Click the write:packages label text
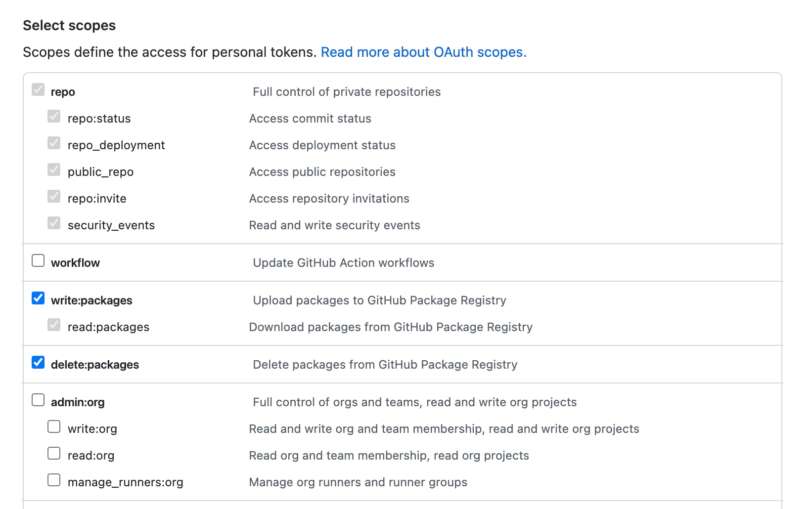The width and height of the screenshot is (812, 509). 91,300
